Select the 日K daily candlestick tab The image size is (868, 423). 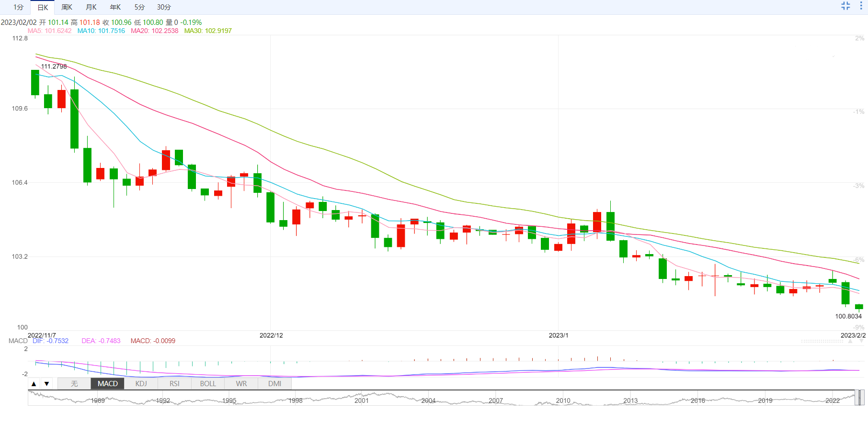(x=43, y=7)
